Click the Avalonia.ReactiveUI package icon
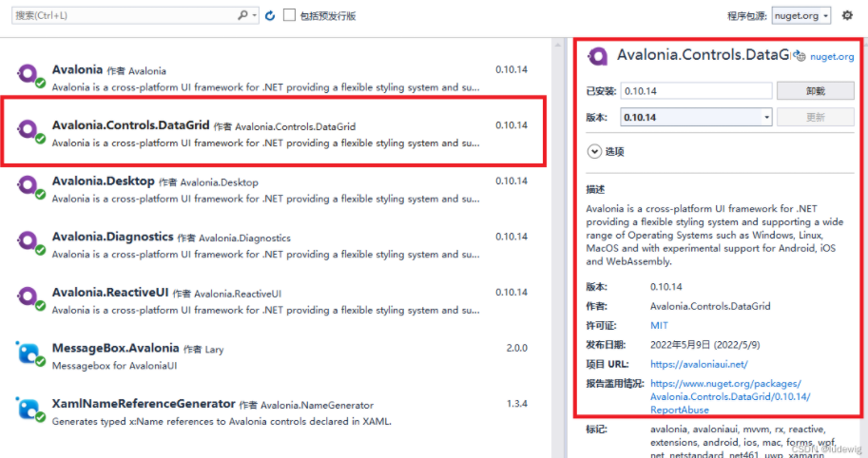The height and width of the screenshot is (458, 868). [29, 298]
